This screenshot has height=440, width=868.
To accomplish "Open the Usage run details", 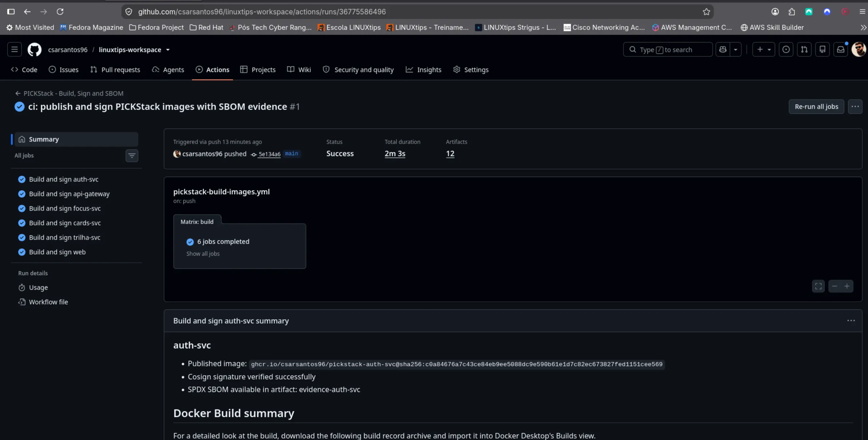I will click(38, 287).
